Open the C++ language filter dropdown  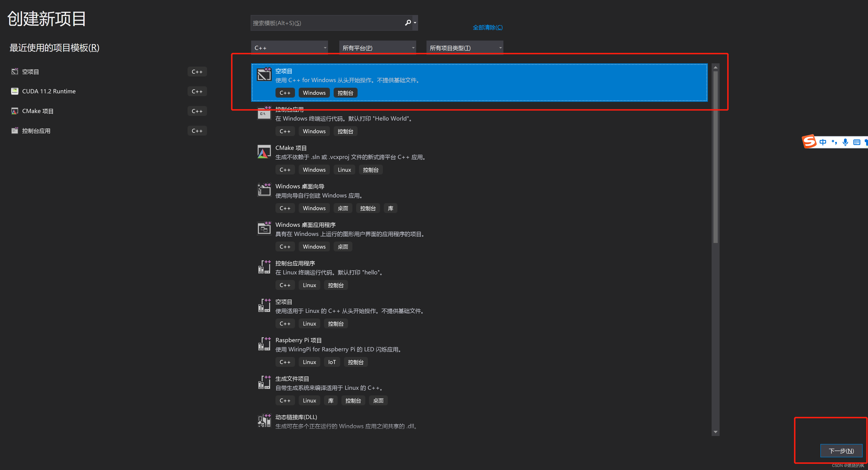[290, 48]
